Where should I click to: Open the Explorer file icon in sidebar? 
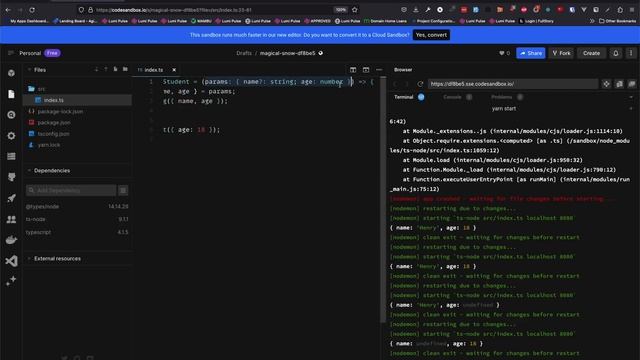[x=11, y=94]
